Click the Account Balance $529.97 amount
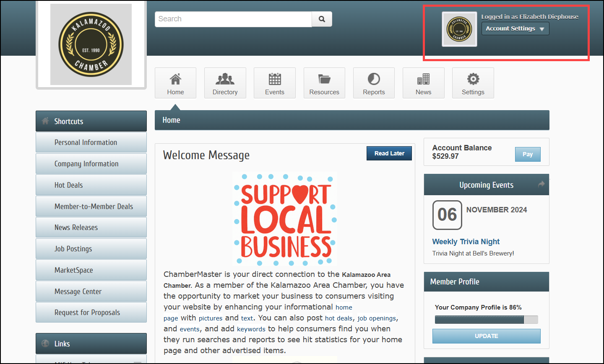Image resolution: width=604 pixels, height=364 pixels. pos(445,156)
